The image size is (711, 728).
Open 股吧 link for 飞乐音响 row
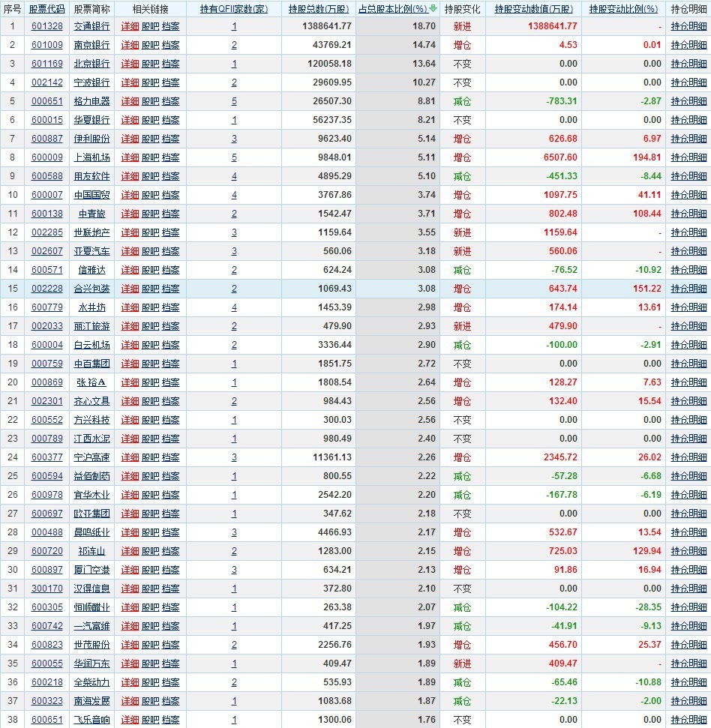pyautogui.click(x=151, y=719)
